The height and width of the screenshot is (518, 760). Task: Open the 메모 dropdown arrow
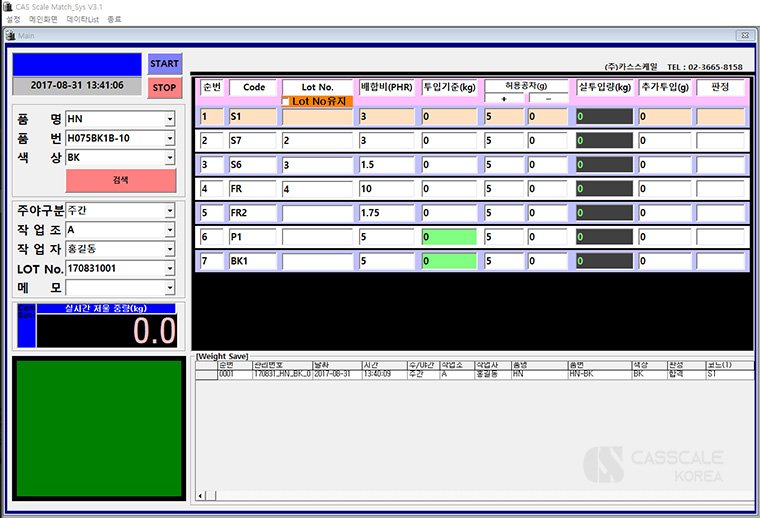click(170, 288)
